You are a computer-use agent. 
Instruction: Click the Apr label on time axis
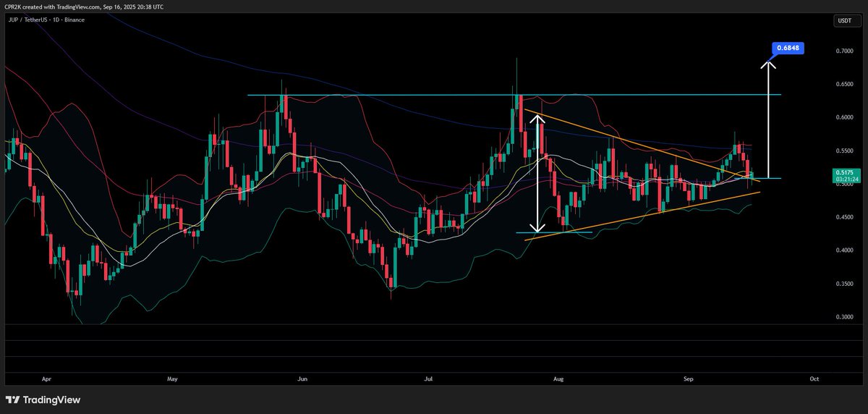click(x=47, y=378)
